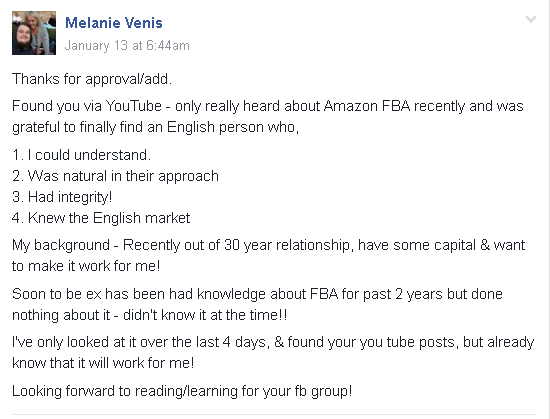
Task: Select list item '1. I could understand.'
Action: pyautogui.click(x=81, y=155)
